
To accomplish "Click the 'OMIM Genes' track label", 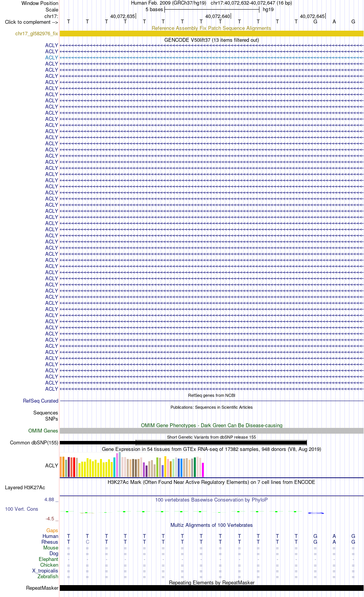I will click(43, 431).
